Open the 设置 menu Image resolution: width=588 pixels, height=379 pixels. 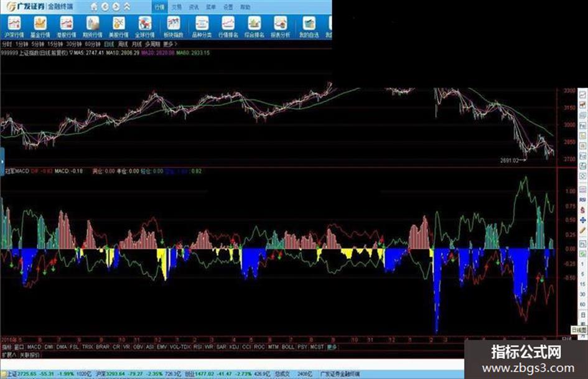228,7
